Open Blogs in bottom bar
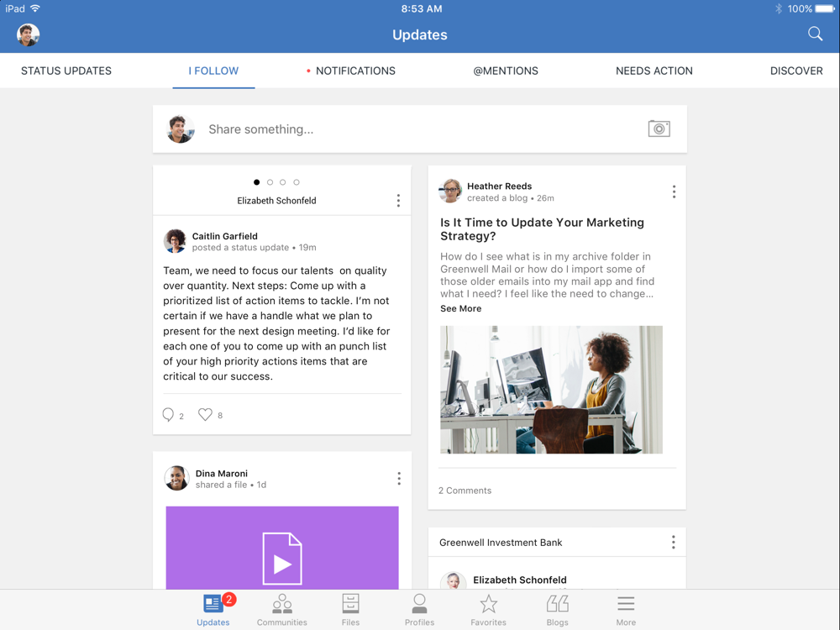 [x=557, y=610]
